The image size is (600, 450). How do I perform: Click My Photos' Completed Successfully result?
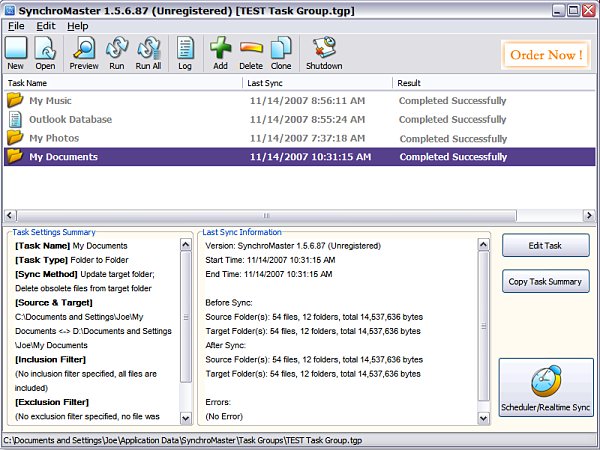click(453, 139)
